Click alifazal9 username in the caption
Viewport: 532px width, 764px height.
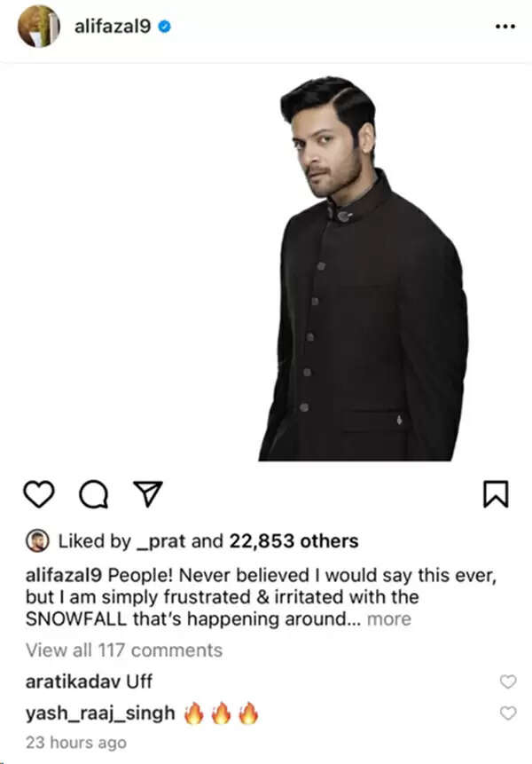tap(63, 575)
